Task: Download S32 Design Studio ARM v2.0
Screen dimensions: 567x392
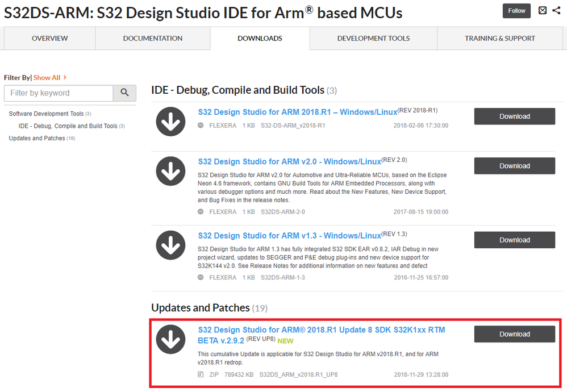Action: tap(515, 166)
